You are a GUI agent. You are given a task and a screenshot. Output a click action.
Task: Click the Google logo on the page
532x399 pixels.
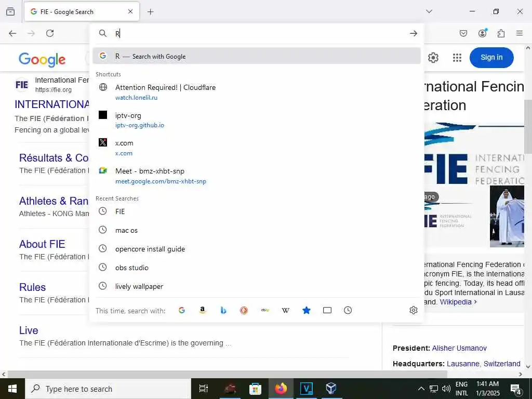click(x=42, y=60)
